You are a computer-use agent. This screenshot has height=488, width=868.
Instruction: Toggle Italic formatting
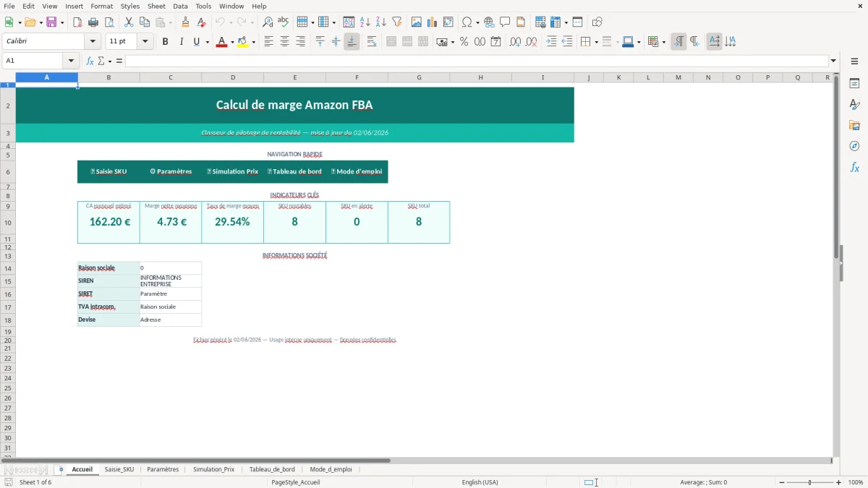[x=181, y=42]
